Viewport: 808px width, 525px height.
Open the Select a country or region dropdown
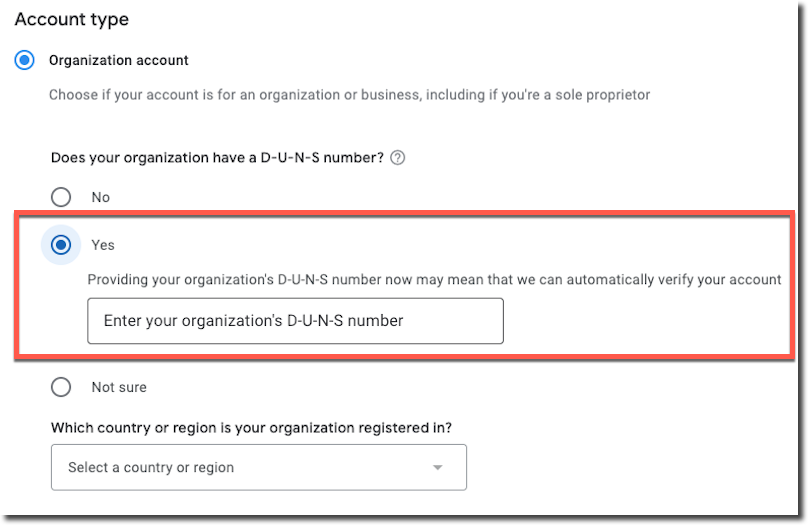pos(259,467)
